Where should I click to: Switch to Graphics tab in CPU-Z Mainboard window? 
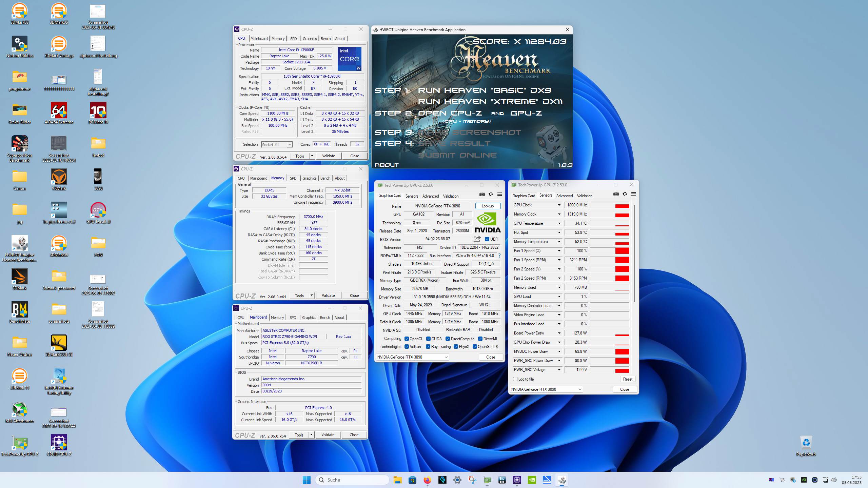click(309, 318)
